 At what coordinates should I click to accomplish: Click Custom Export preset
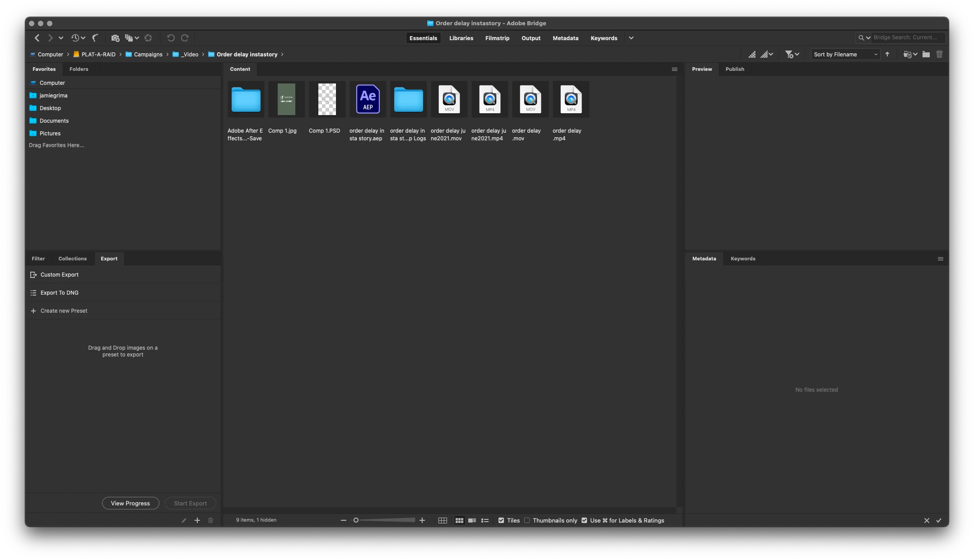point(59,274)
